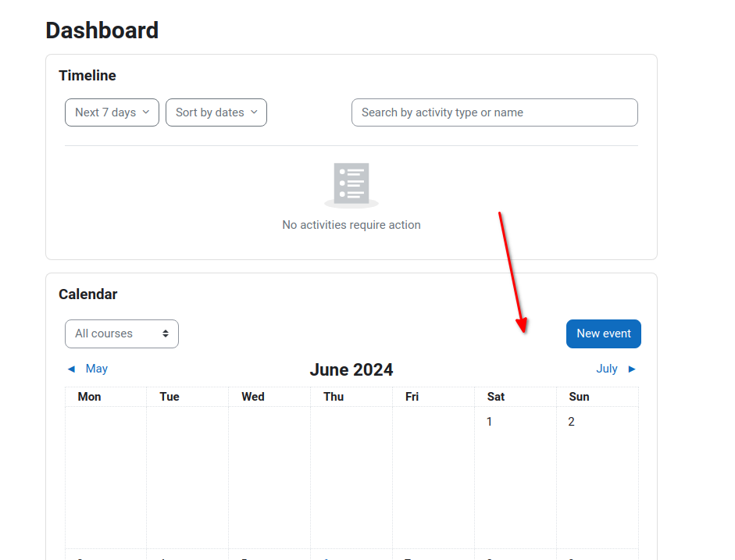735x560 pixels.
Task: Open the Sort by dates dropdown
Action: (216, 112)
